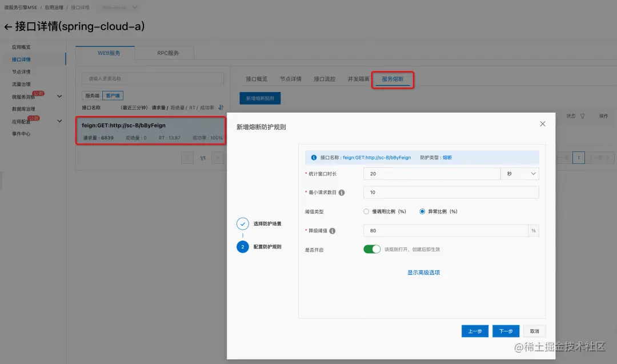
Task: Open the 服务熔断 tab
Action: click(x=392, y=79)
